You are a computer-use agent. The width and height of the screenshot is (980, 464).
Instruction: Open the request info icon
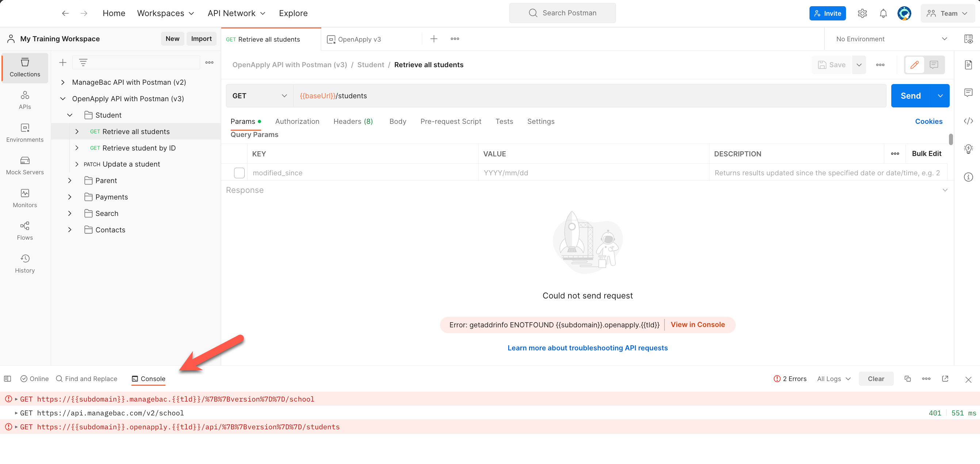point(968,177)
